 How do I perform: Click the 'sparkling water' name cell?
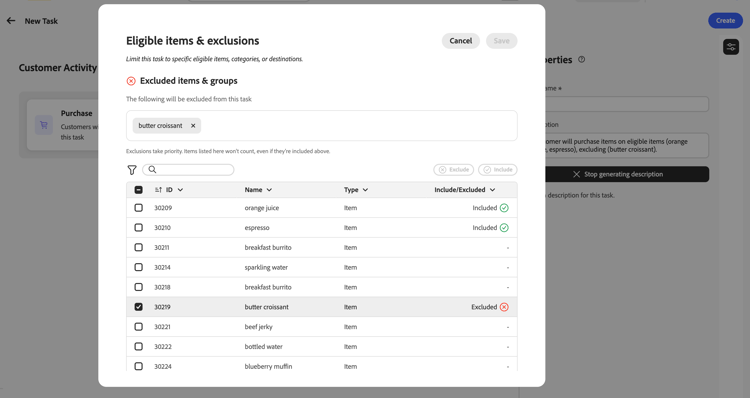(x=266, y=267)
